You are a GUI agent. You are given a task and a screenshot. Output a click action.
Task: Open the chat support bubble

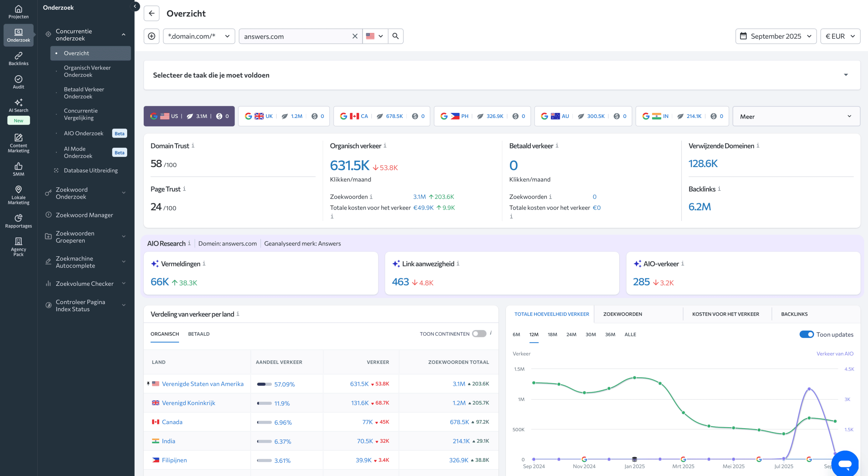click(x=845, y=463)
